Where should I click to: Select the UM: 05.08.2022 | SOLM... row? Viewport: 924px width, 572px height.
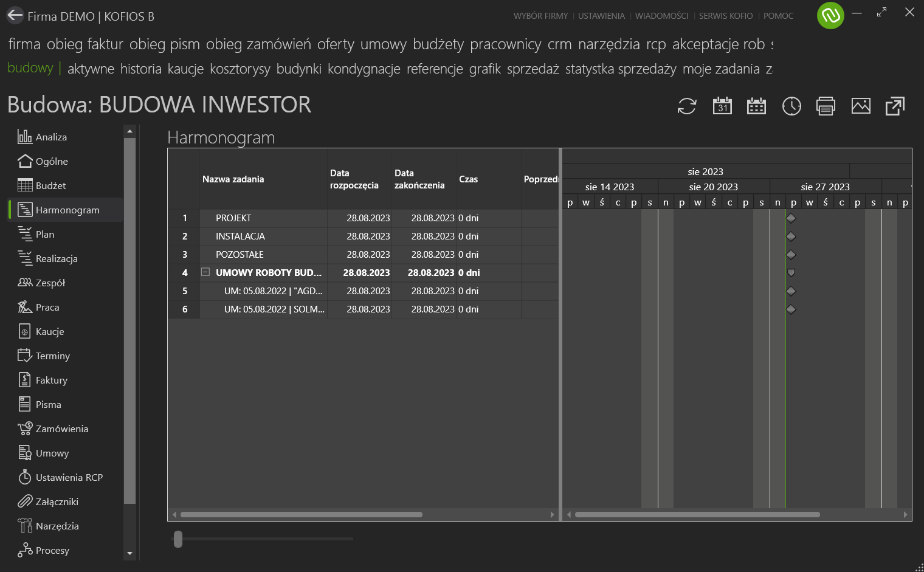(363, 309)
